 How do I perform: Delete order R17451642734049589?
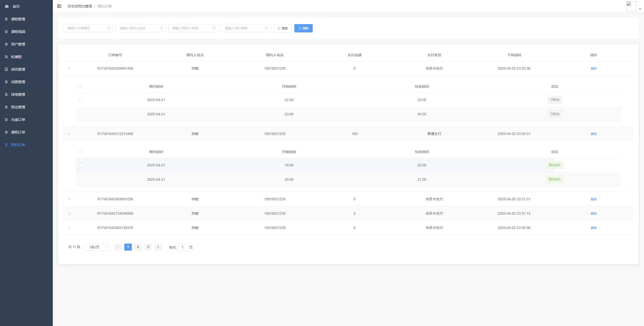coord(594,213)
